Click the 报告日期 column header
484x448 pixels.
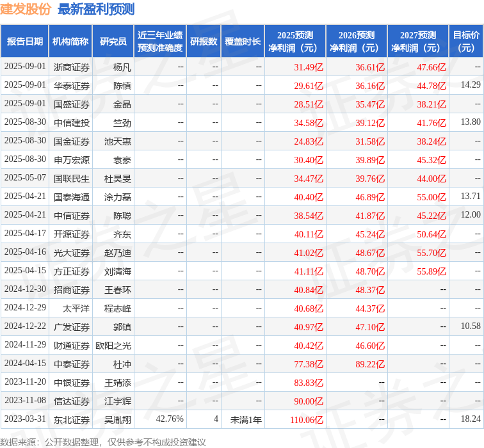25,42
